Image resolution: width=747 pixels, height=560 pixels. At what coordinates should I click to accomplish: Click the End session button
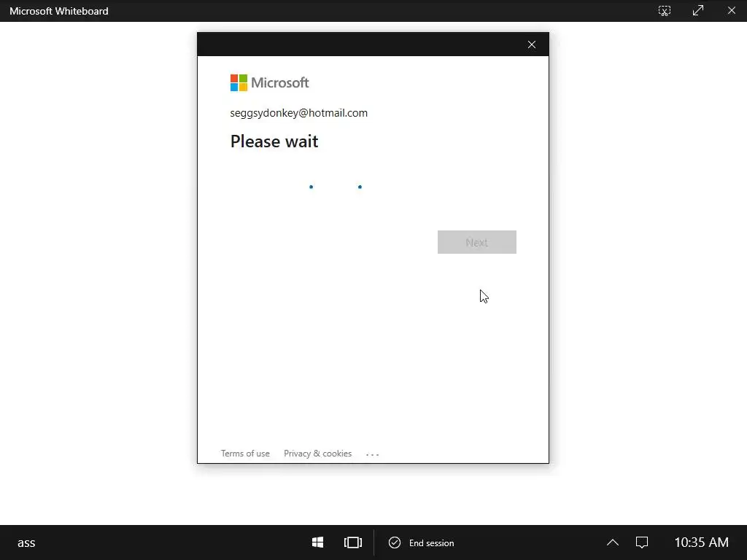(421, 542)
